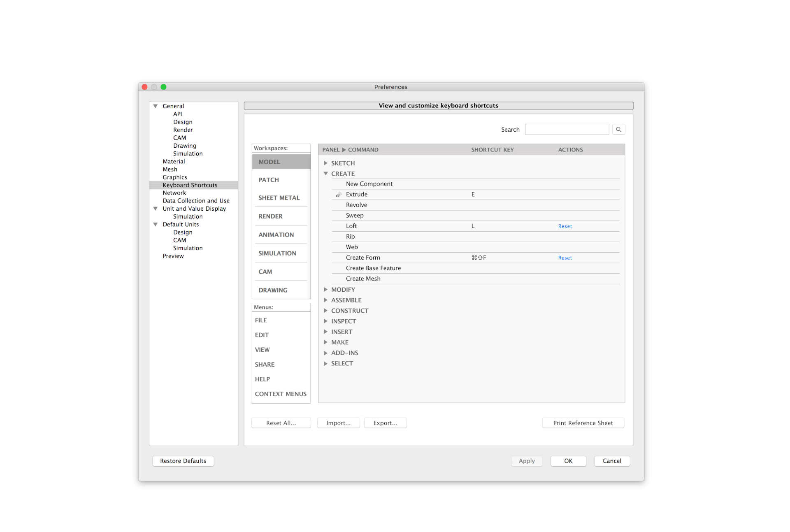Select the Rib command row
This screenshot has height=532, width=790.
click(476, 237)
